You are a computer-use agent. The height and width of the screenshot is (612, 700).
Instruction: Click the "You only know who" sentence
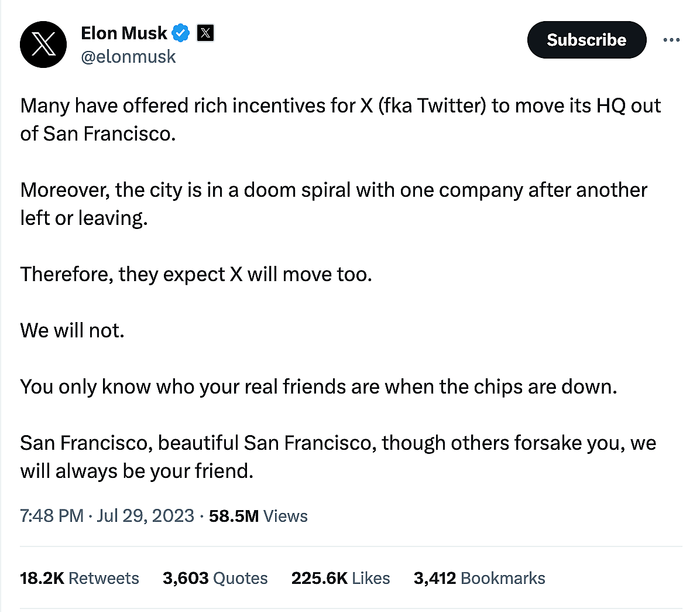click(x=318, y=387)
